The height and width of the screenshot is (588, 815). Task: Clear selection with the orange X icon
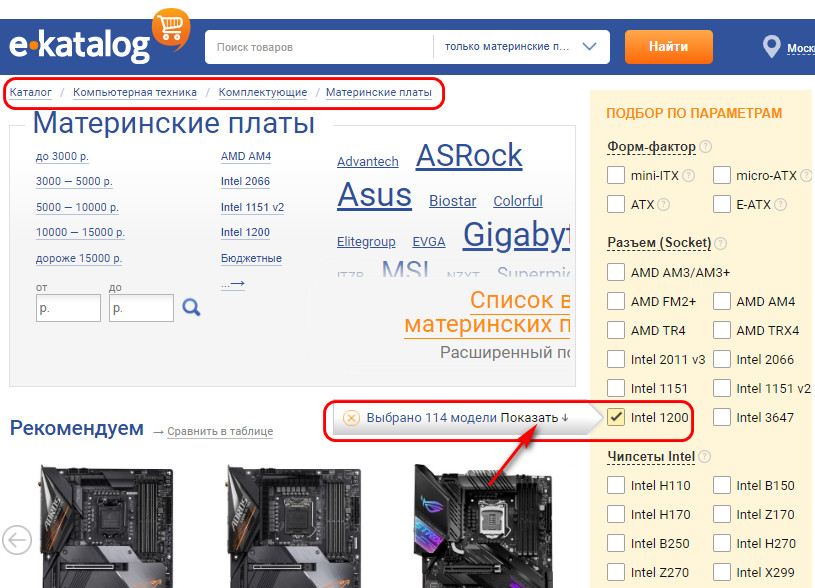pyautogui.click(x=351, y=417)
